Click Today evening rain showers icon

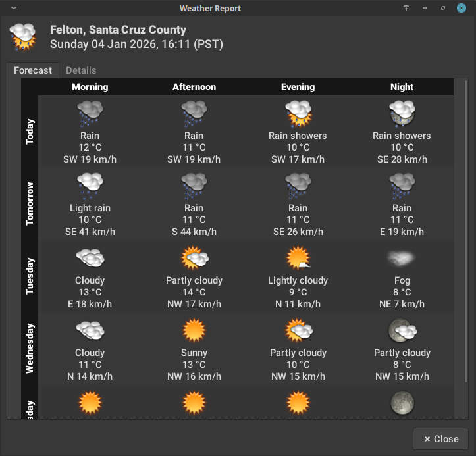(x=298, y=113)
